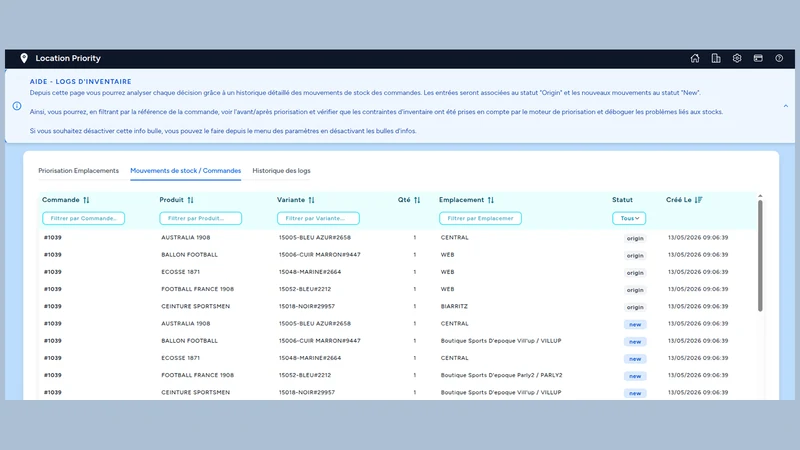Sort by Produit column arrows
800x450 pixels.
190,200
